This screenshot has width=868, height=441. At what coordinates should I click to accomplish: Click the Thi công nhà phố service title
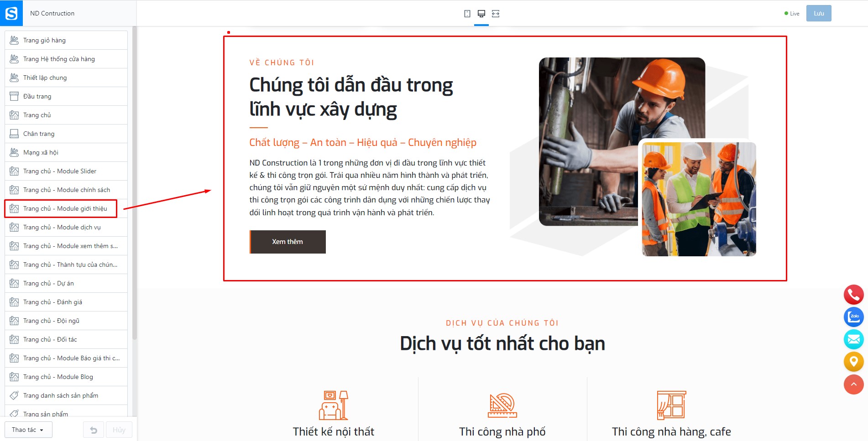click(x=502, y=431)
